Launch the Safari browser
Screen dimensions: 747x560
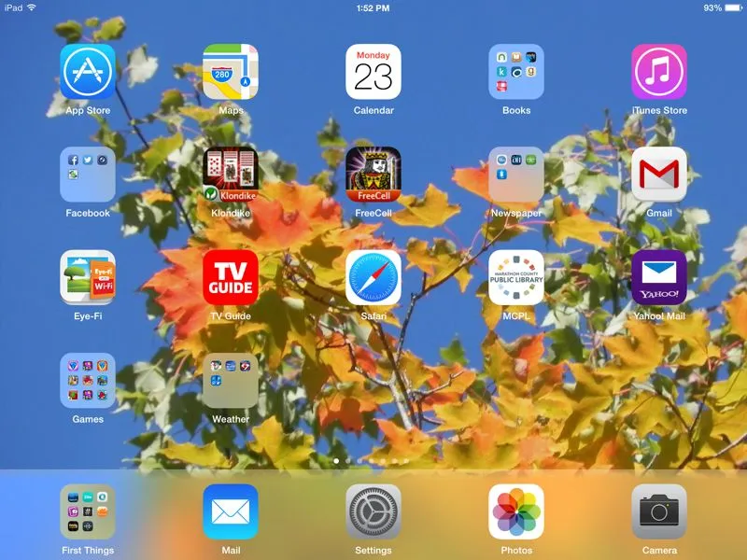(x=373, y=277)
